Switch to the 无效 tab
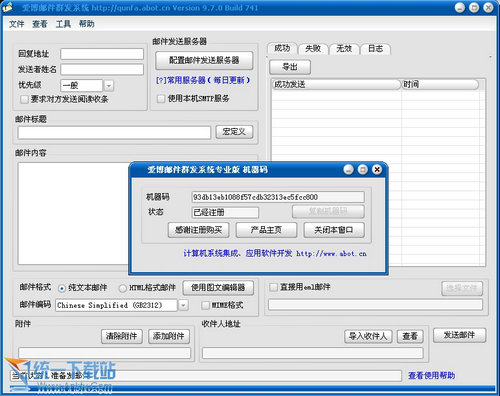 [x=344, y=49]
